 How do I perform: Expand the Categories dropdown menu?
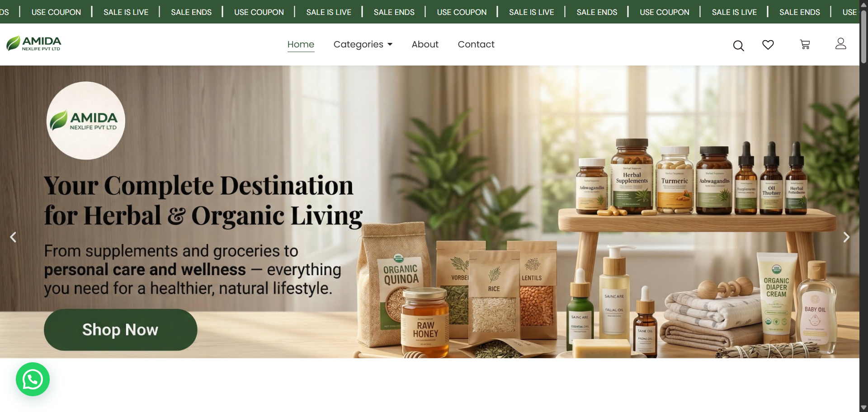click(x=363, y=44)
